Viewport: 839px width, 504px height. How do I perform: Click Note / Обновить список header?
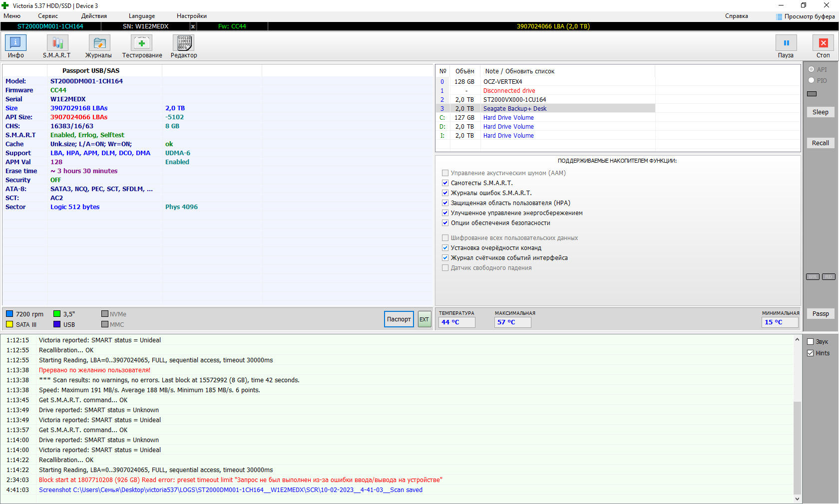click(567, 71)
